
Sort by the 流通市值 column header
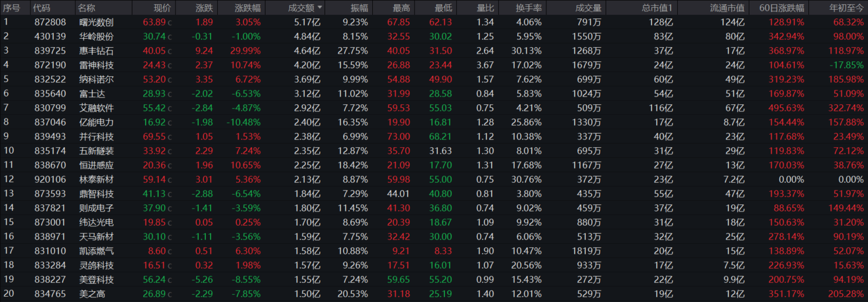pos(727,8)
